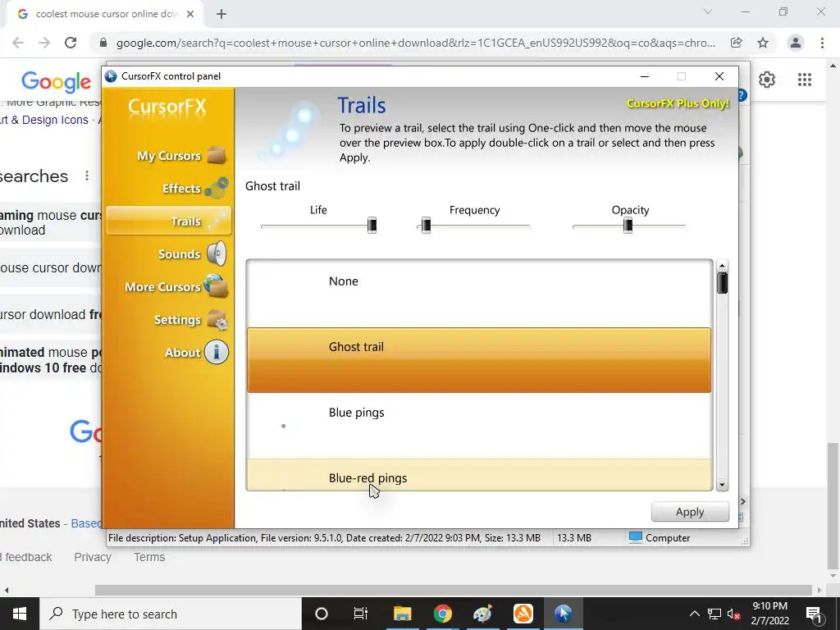Reload the Chrome page
840x630 pixels.
click(71, 43)
